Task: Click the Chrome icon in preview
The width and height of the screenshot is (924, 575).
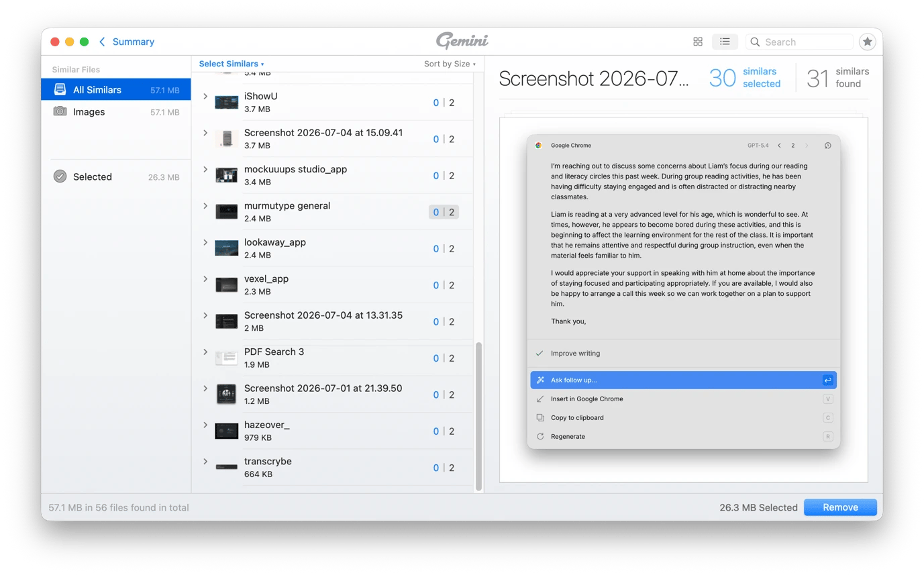Action: (538, 146)
